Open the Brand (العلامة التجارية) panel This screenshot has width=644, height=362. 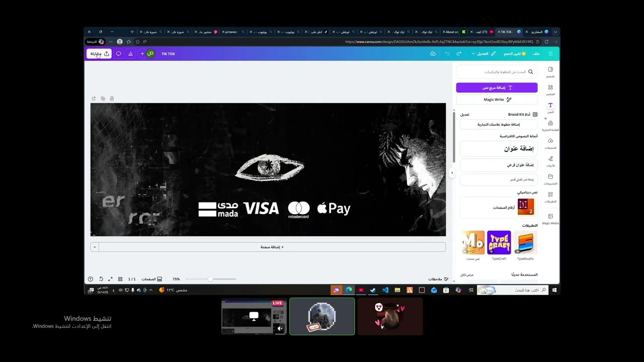coord(550,126)
